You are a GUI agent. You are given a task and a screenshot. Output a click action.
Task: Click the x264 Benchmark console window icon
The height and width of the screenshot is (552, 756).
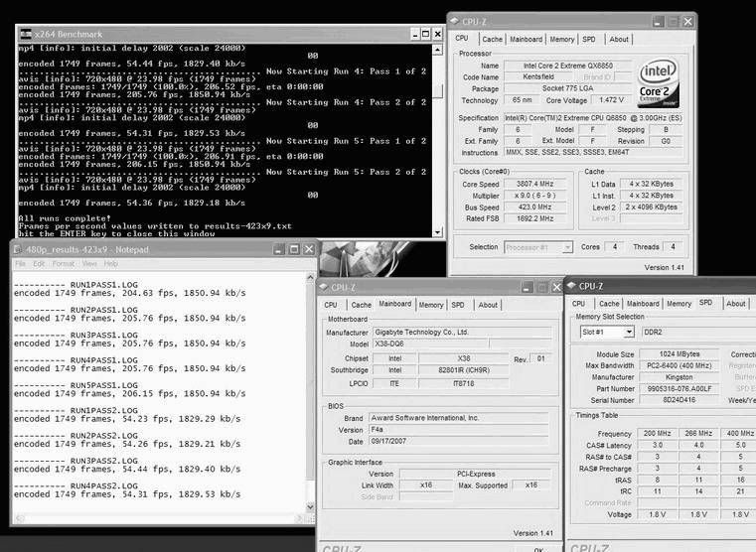(26, 34)
